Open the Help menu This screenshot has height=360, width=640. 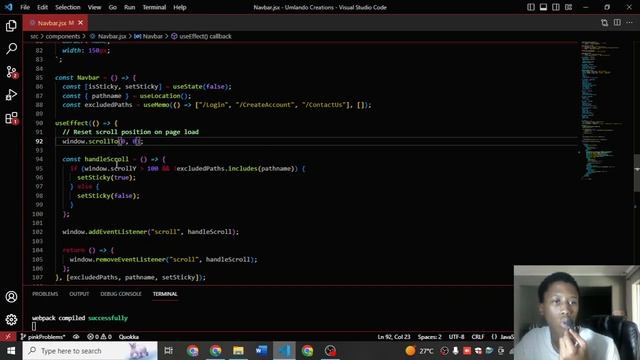click(180, 7)
